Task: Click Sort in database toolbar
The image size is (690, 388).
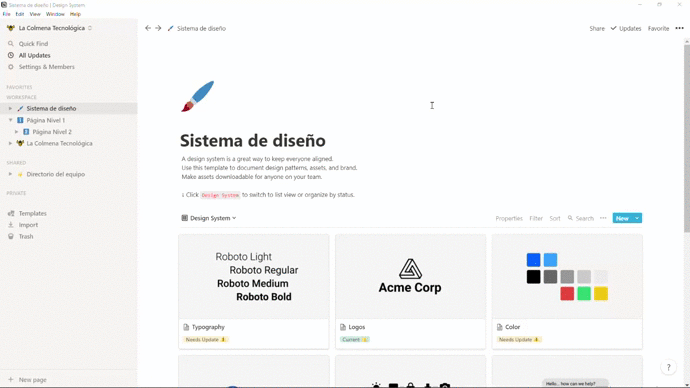Action: coord(555,218)
